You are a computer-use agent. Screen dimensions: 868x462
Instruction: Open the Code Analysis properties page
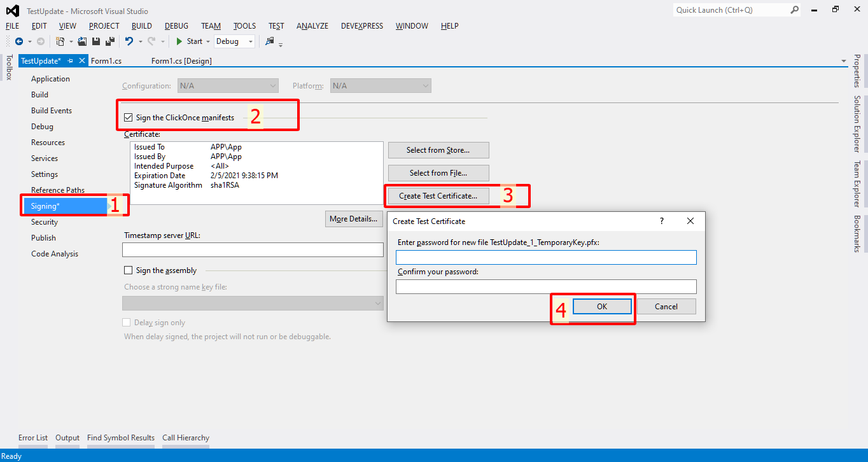[x=55, y=254]
